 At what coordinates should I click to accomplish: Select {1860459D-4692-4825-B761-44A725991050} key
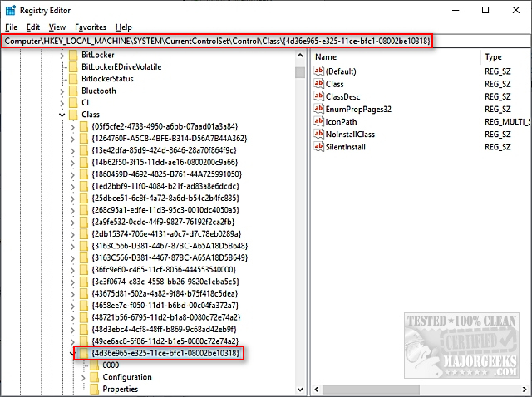pos(166,174)
